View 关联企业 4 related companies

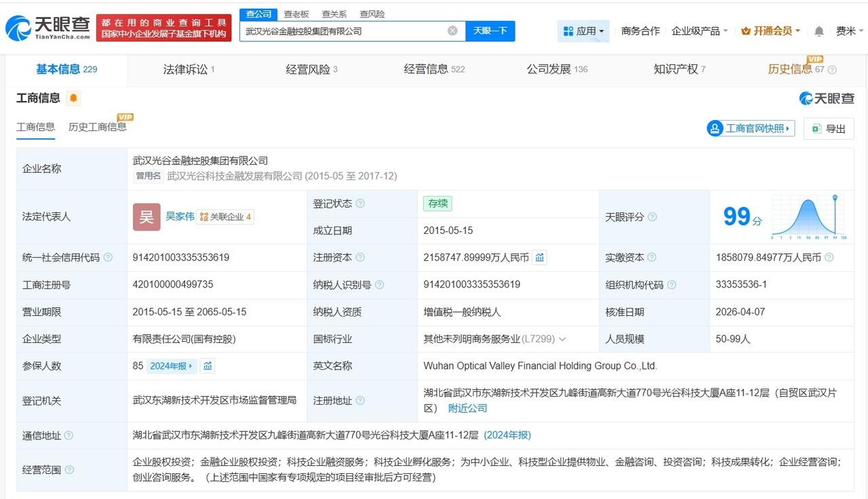click(226, 217)
